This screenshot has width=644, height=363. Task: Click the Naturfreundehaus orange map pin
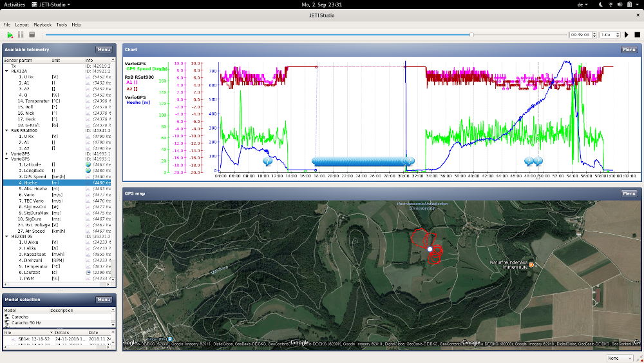tap(531, 265)
